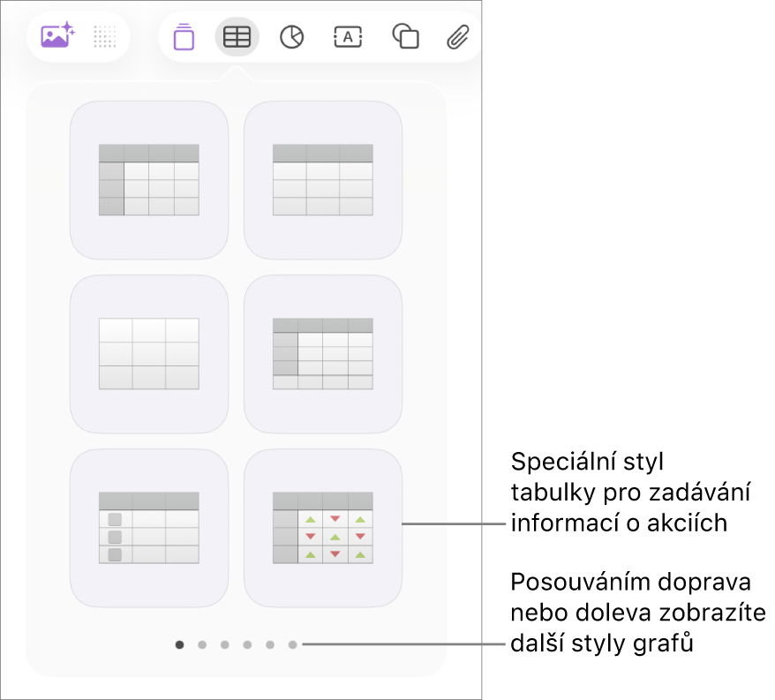
Task: Open the shapes insert icon
Action: (405, 36)
